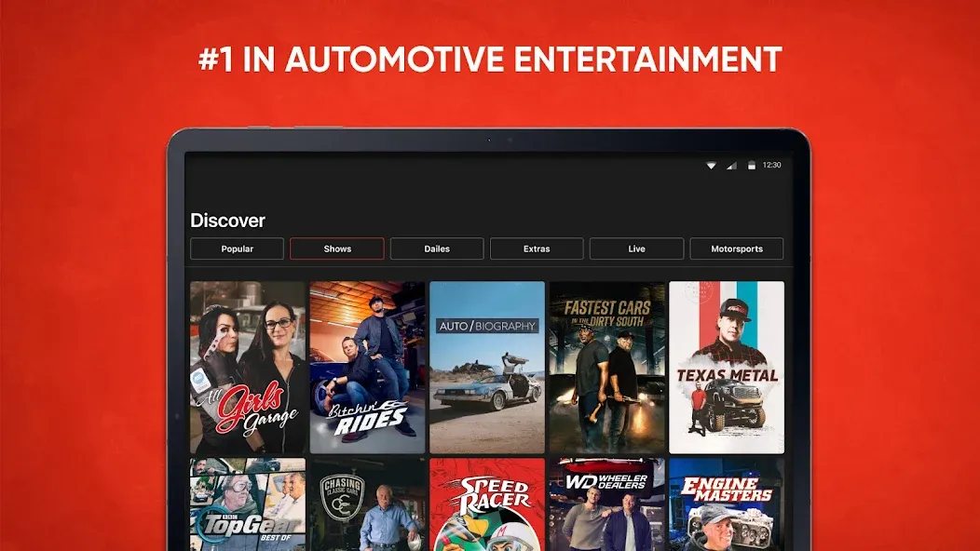The image size is (980, 551).
Task: Tap the battery status icon
Action: click(x=752, y=166)
